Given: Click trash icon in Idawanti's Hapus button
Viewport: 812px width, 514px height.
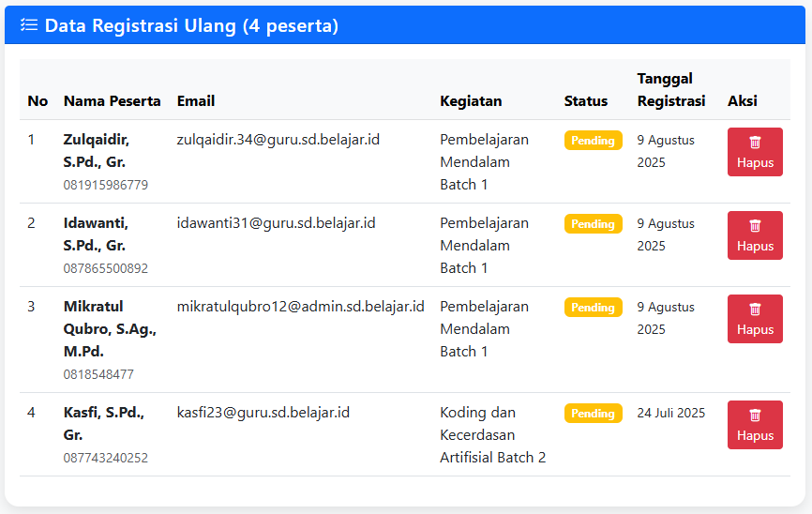Looking at the screenshot, I should coord(755,226).
